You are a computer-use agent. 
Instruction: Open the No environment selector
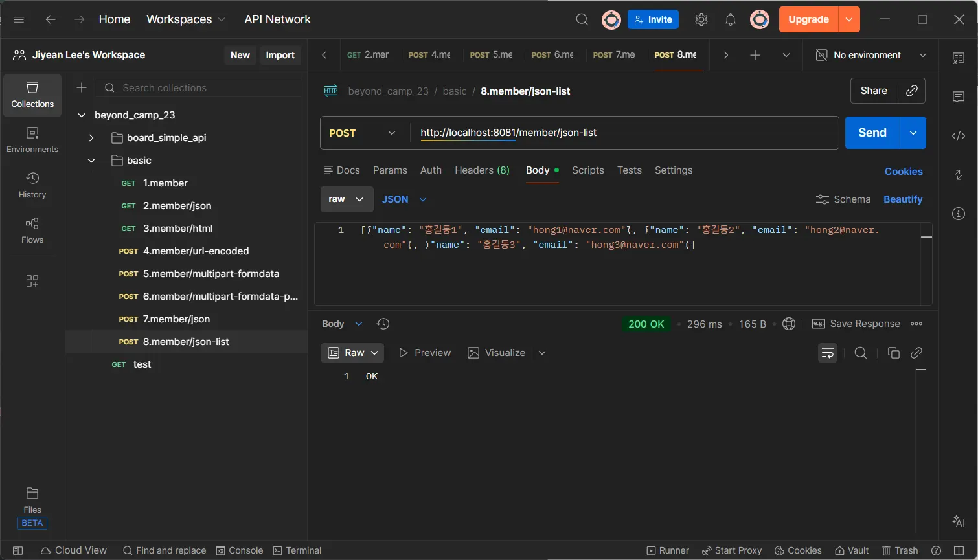click(x=871, y=55)
